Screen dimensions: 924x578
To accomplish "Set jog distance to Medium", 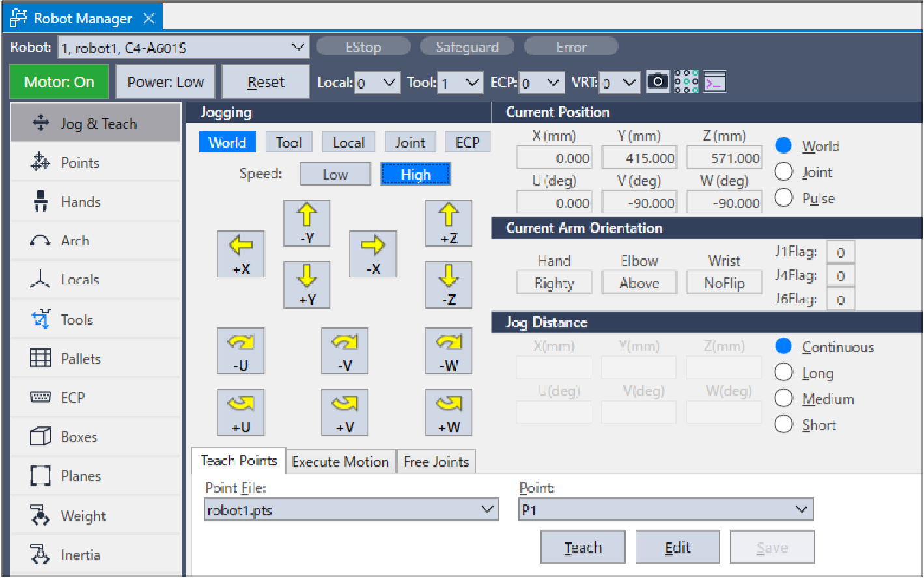I will tap(784, 399).
